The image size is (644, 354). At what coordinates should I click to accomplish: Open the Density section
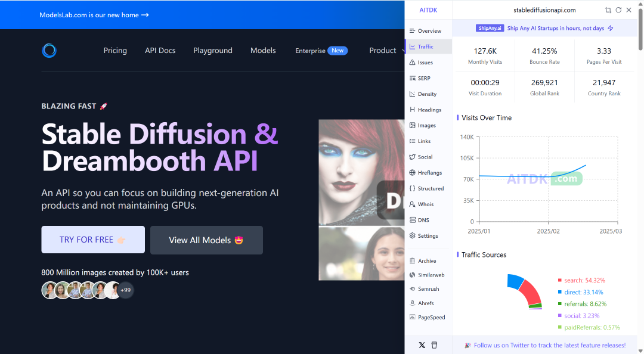pos(428,94)
